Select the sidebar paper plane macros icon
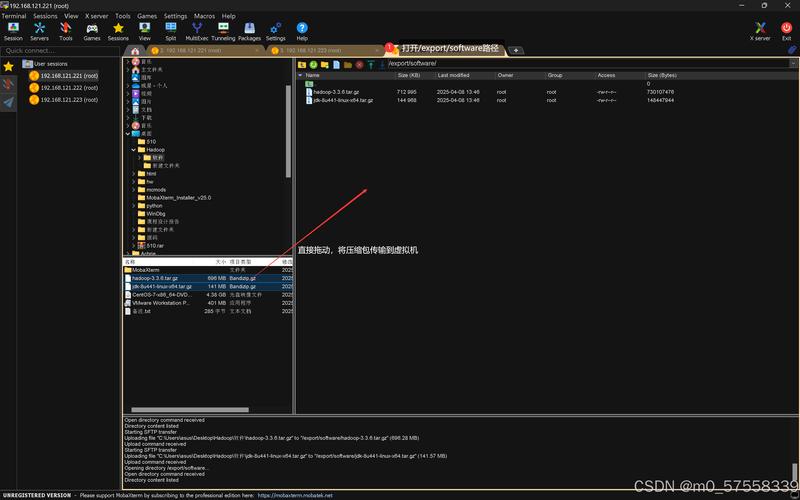This screenshot has height=500, width=800. (9, 103)
